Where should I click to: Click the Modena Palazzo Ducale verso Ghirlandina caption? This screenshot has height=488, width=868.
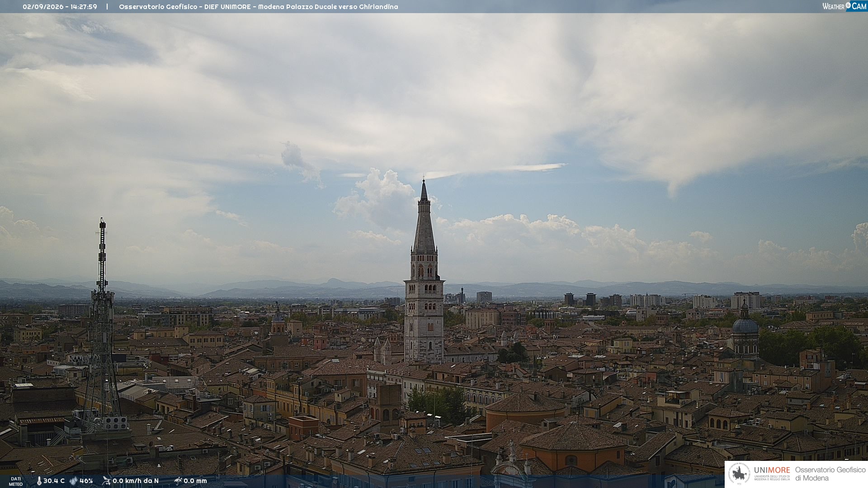coord(328,7)
